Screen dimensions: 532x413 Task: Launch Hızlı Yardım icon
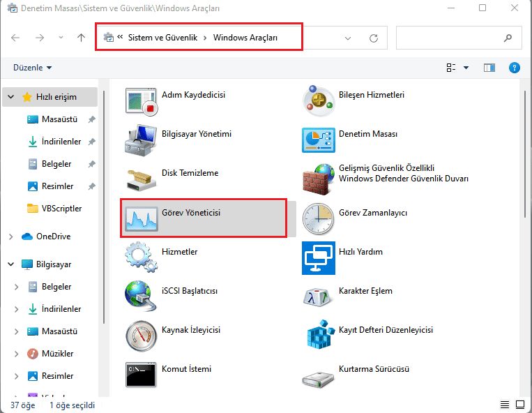point(318,258)
